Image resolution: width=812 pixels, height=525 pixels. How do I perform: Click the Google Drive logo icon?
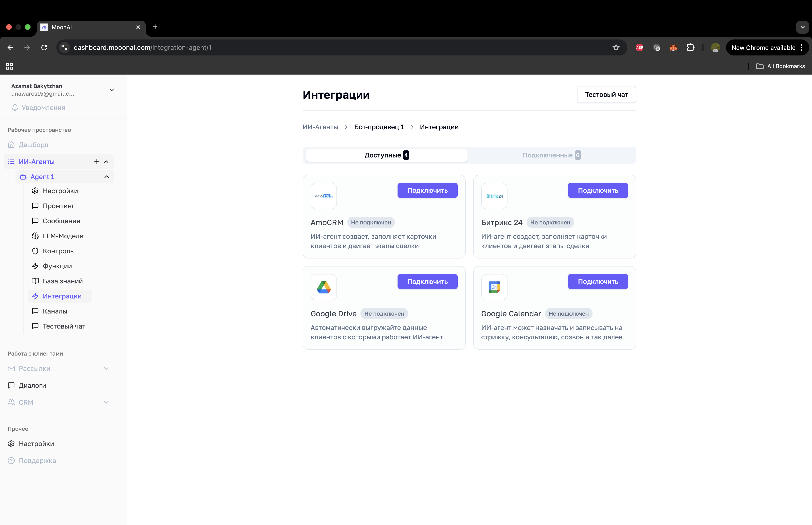[x=323, y=287]
